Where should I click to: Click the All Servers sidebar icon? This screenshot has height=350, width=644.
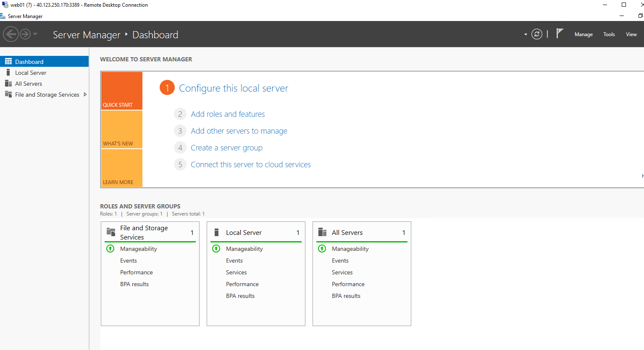pos(8,83)
